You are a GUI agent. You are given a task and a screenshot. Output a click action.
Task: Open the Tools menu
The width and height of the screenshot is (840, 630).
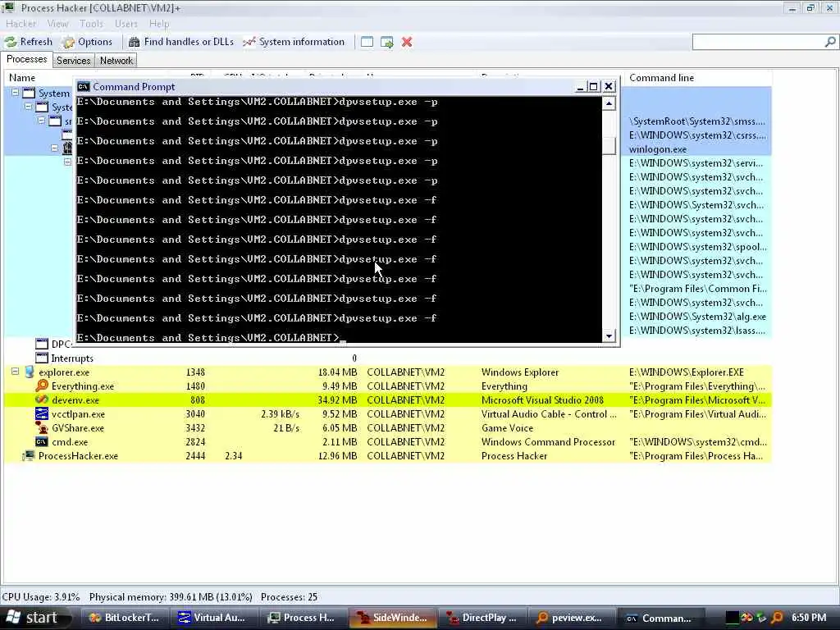tap(91, 24)
